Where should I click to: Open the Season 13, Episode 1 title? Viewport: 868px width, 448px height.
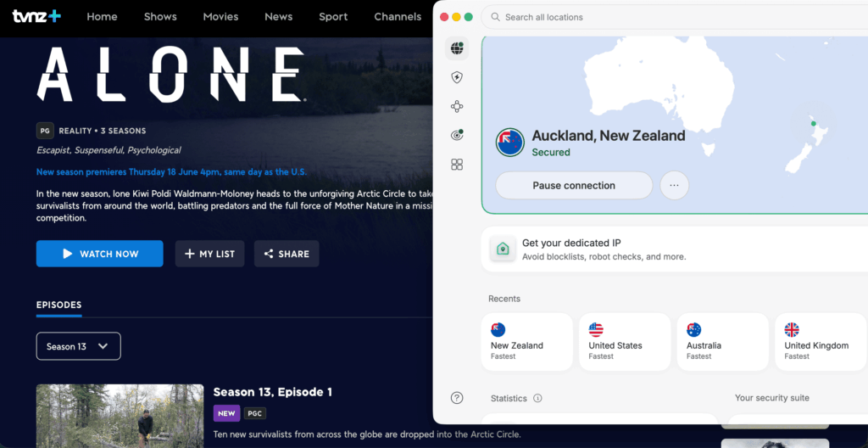[272, 392]
